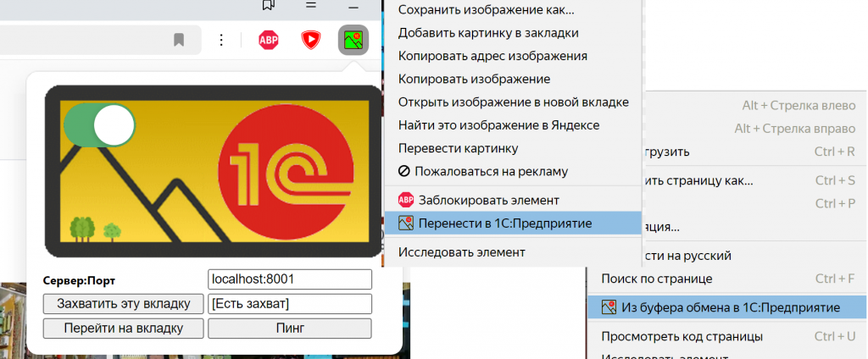Select Исследовать элемент in image menu

tap(513, 252)
